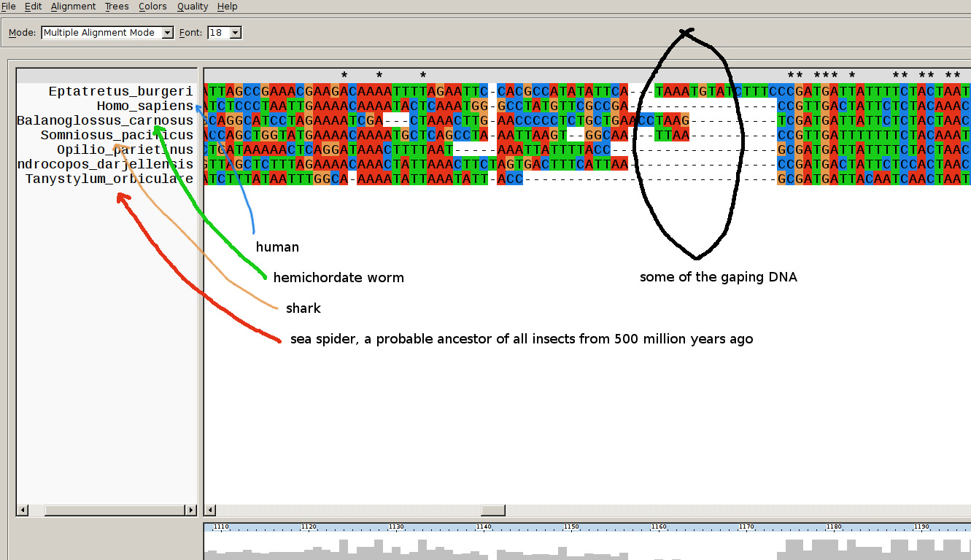Open the Edit menu
The width and height of the screenshot is (971, 560).
(33, 7)
